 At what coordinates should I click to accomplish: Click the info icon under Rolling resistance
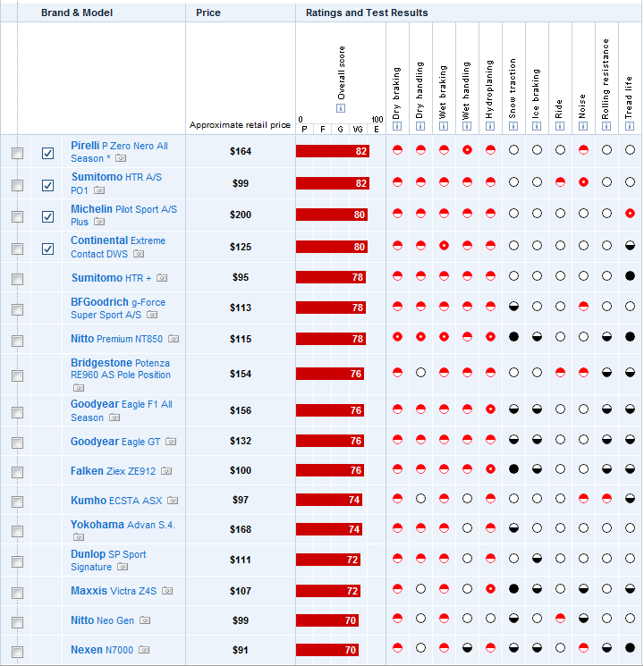click(x=606, y=126)
